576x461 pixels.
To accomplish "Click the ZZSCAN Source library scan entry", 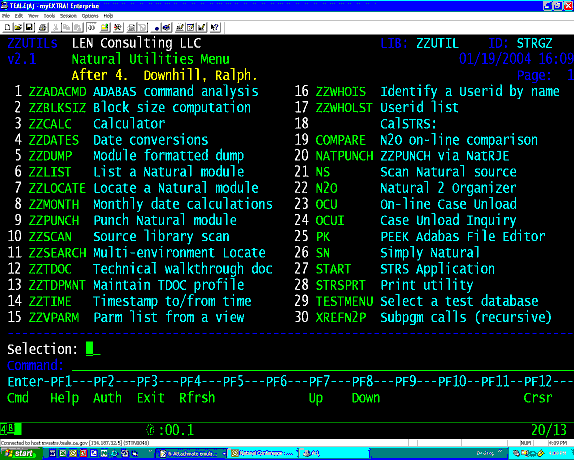I will [x=118, y=237].
